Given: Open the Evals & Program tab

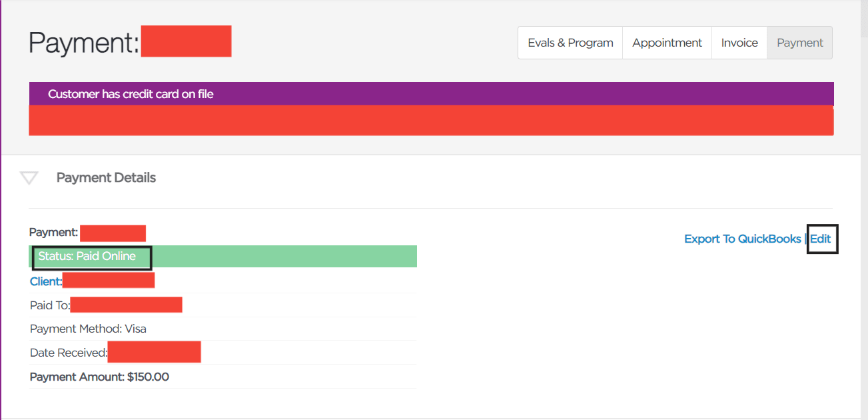Looking at the screenshot, I should (570, 43).
